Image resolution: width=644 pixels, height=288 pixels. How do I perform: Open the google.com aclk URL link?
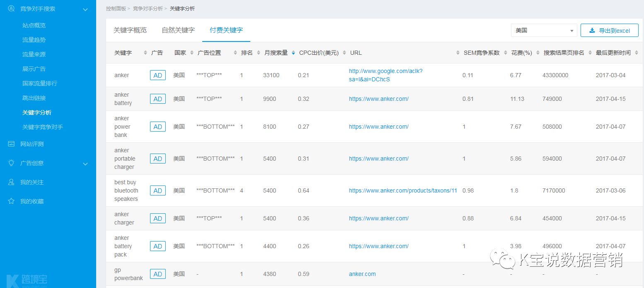click(x=385, y=75)
